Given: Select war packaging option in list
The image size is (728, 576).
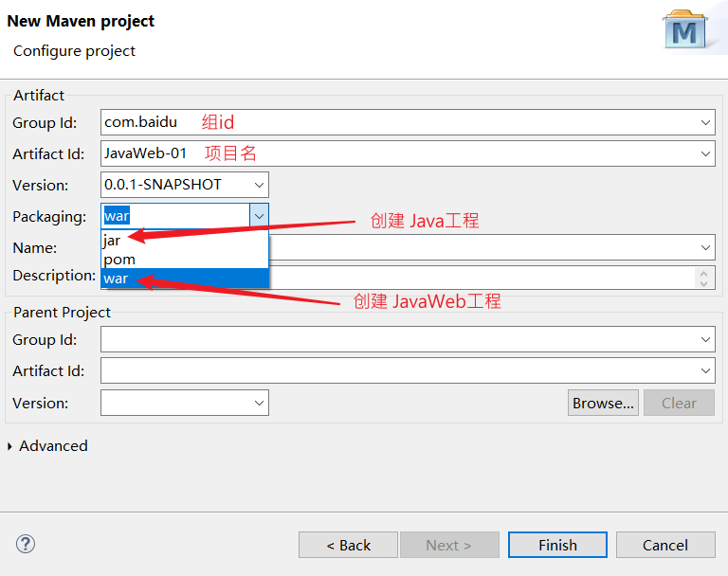Looking at the screenshot, I should (x=184, y=279).
